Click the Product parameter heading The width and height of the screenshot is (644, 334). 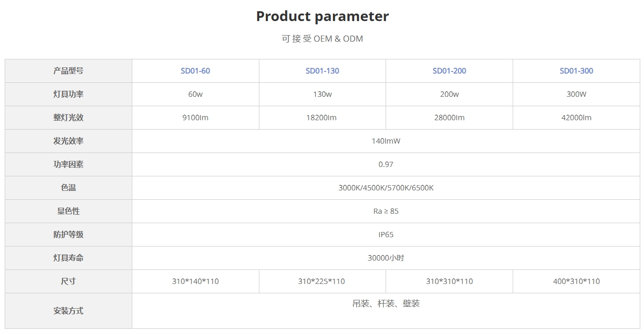tap(322, 16)
